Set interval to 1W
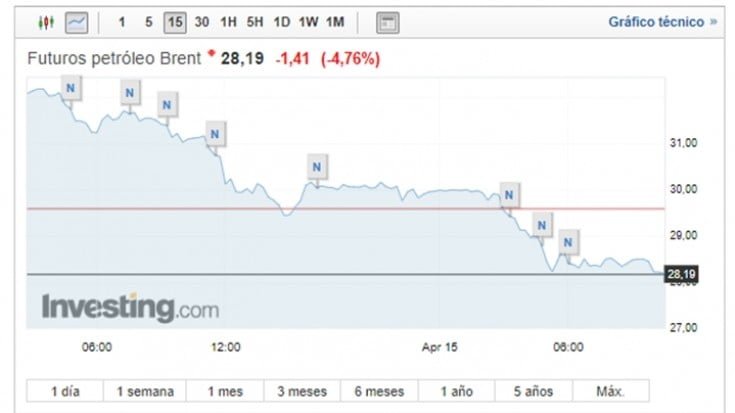Screen dimensions: 735x413 point(308,21)
